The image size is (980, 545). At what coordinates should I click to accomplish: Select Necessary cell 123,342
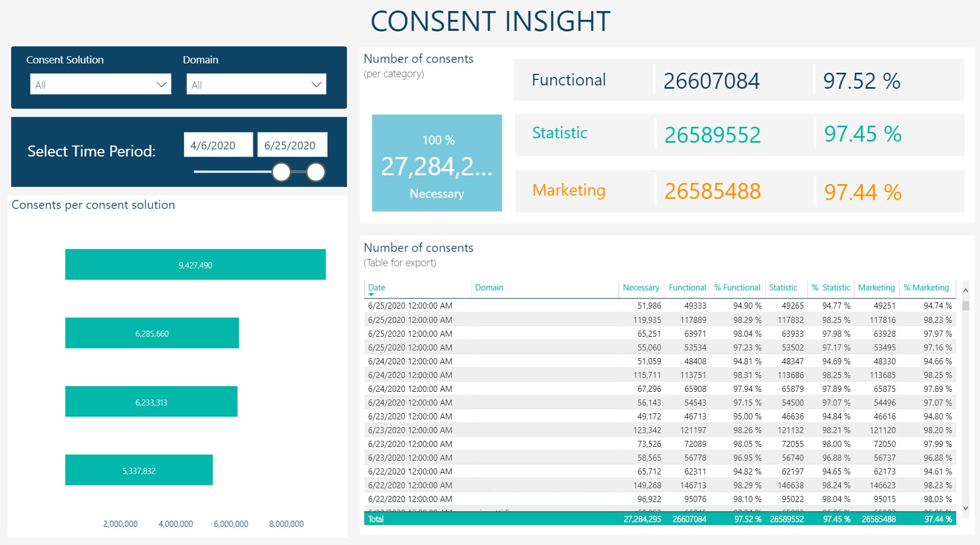pyautogui.click(x=647, y=430)
